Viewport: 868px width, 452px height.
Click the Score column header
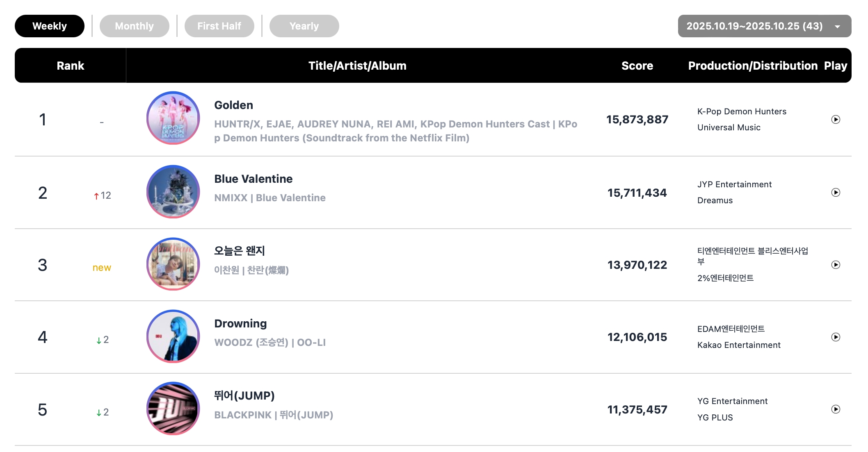637,66
